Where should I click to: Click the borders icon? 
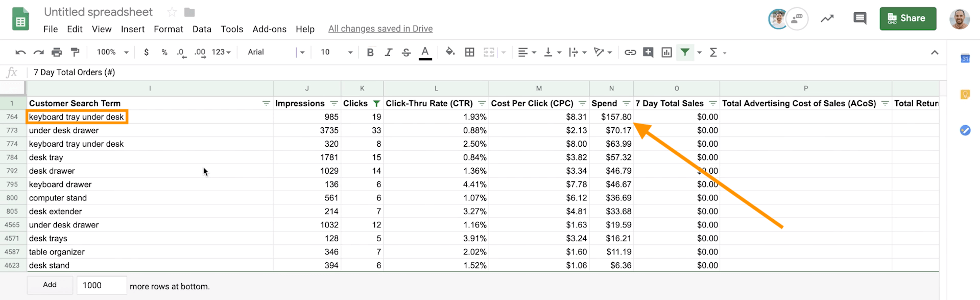pos(469,52)
